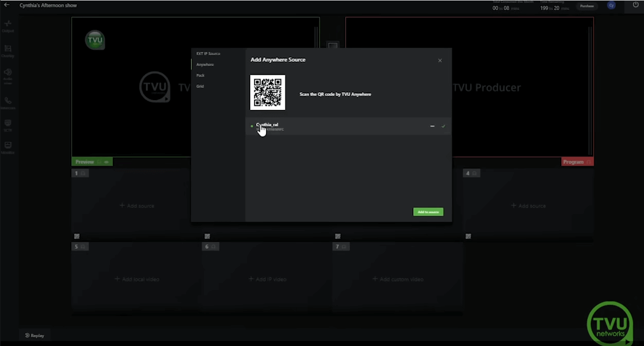Open the Monitor panel in sidebar
Viewport: 644px width, 346px height.
8,148
